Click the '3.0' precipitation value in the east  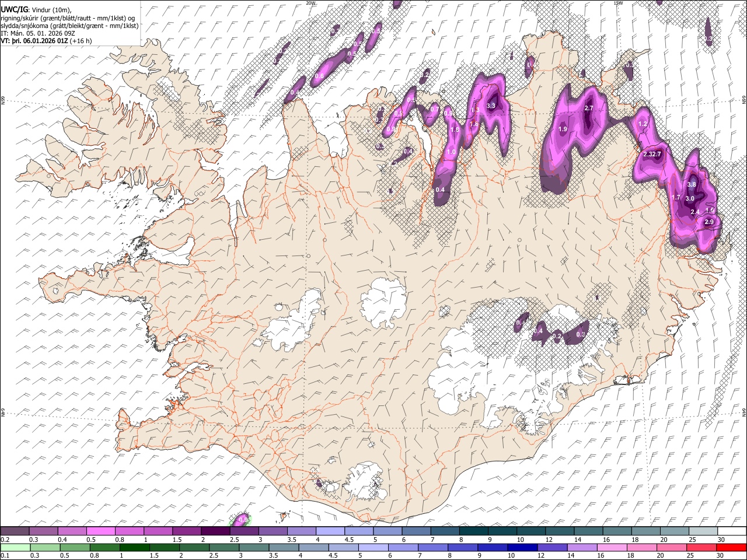point(689,198)
